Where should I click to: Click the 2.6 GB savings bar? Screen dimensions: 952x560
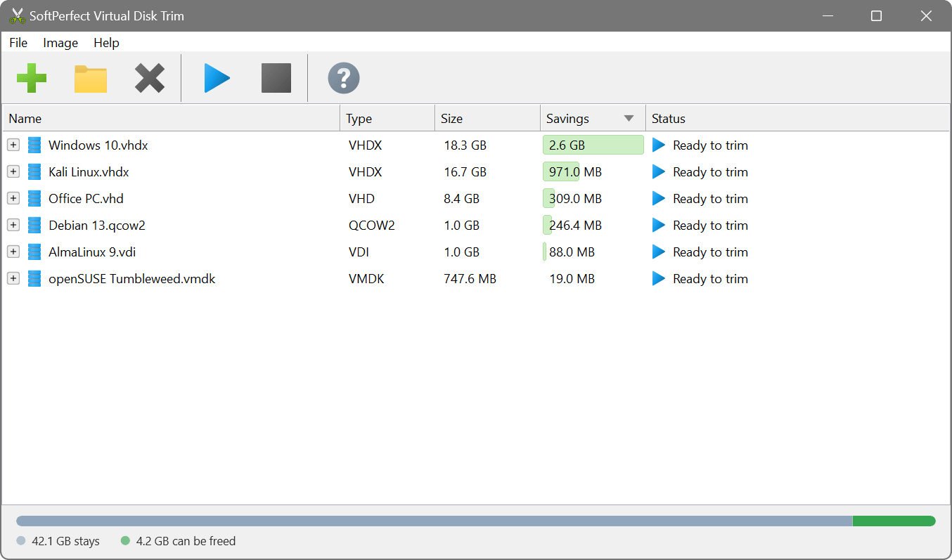coord(593,145)
